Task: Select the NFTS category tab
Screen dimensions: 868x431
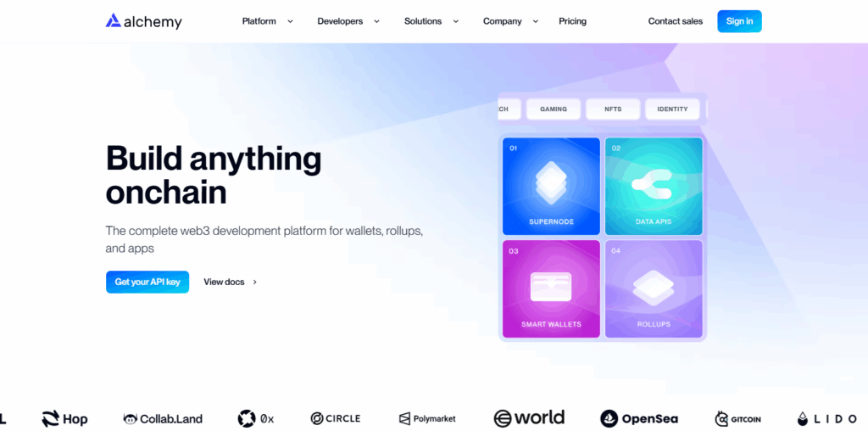Action: pyautogui.click(x=613, y=109)
